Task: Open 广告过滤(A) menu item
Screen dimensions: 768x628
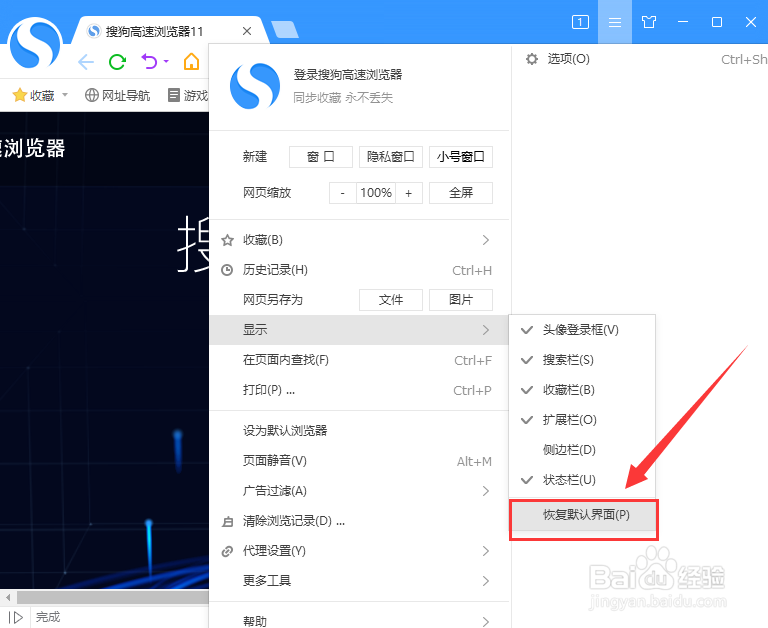Action: (x=359, y=491)
